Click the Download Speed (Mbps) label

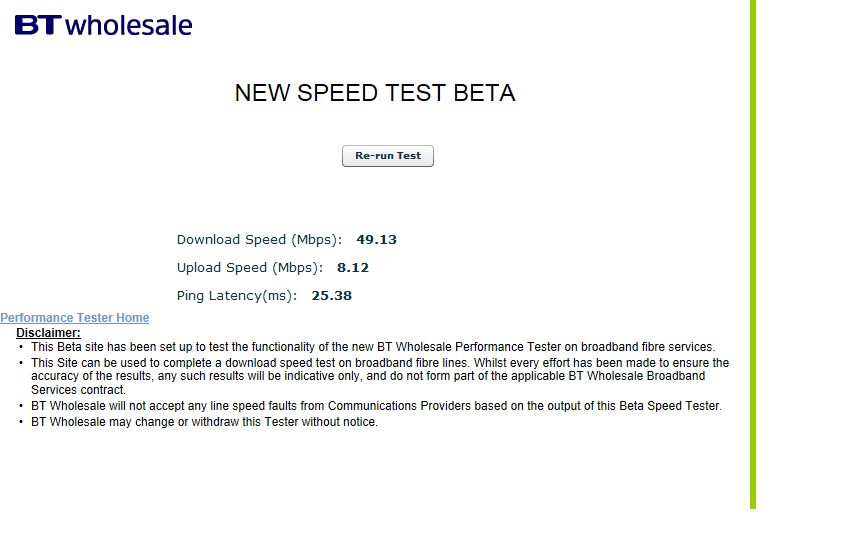click(x=260, y=240)
